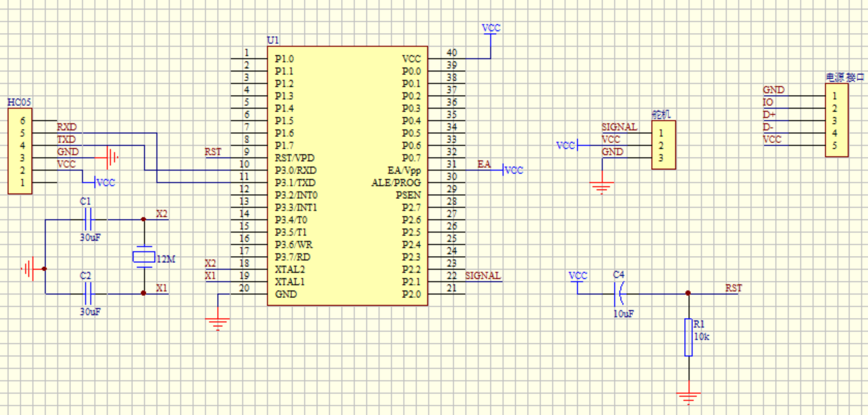Screen dimensions: 868x415
Task: Select the ground symbol wired to U1 pin 20
Action: 218,324
